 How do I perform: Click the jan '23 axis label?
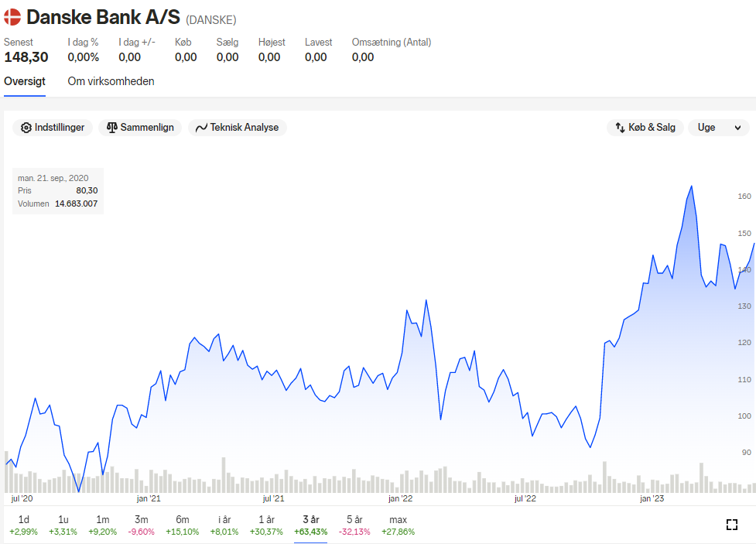(652, 498)
